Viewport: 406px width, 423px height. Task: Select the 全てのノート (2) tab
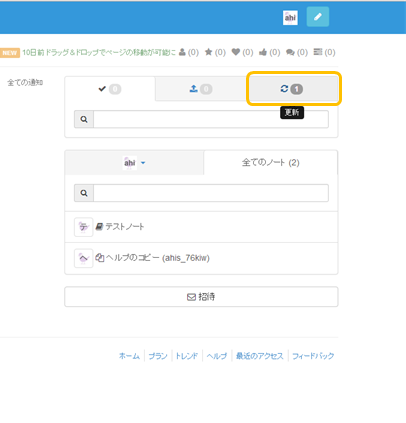tap(271, 163)
